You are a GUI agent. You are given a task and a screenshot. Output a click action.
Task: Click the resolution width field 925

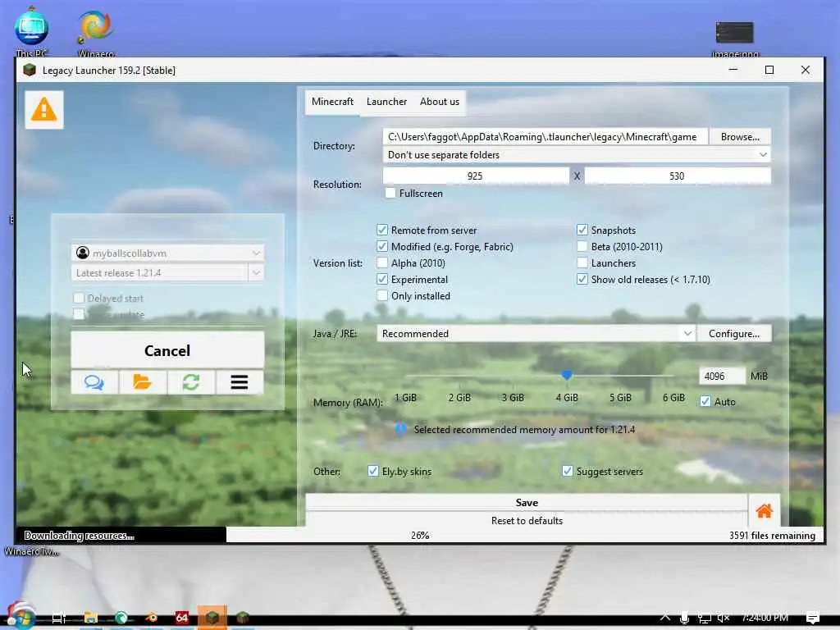click(x=476, y=176)
